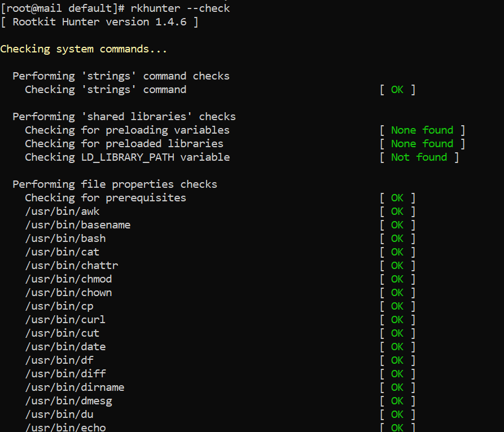Click the /usr/bin/chmod path
Viewport: 504px width, 432px height.
coord(68,279)
